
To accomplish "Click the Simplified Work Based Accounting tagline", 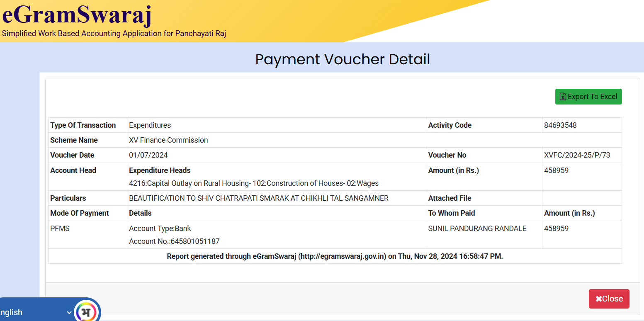I will (x=114, y=34).
